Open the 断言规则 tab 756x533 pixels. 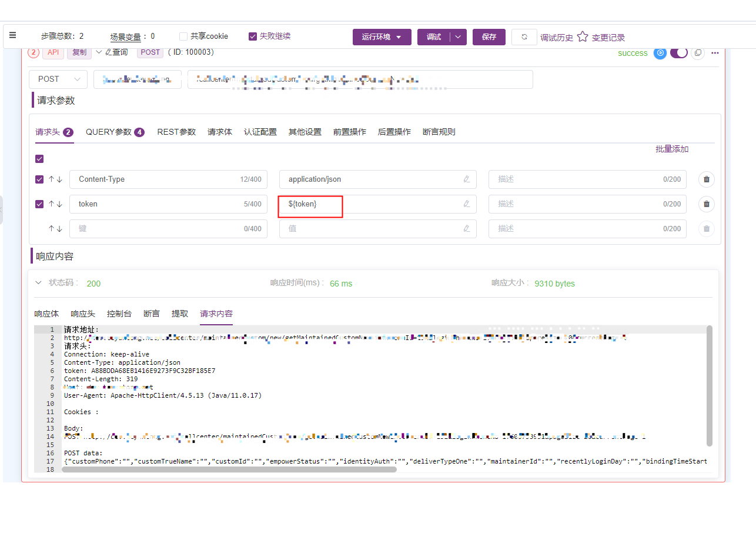(439, 132)
